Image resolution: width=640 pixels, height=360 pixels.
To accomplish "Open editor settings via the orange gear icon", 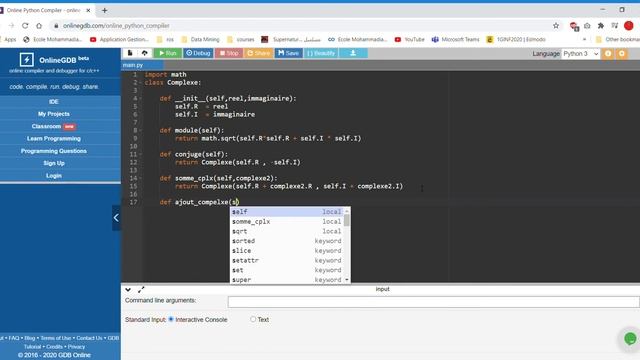I will tap(622, 53).
